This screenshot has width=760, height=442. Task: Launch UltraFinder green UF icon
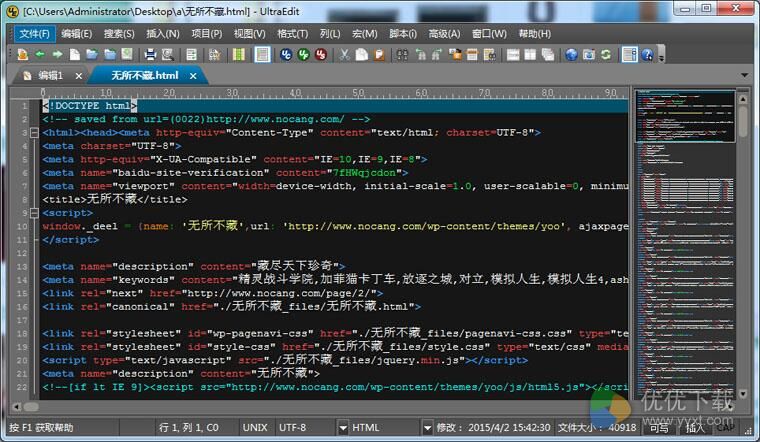[x=303, y=54]
